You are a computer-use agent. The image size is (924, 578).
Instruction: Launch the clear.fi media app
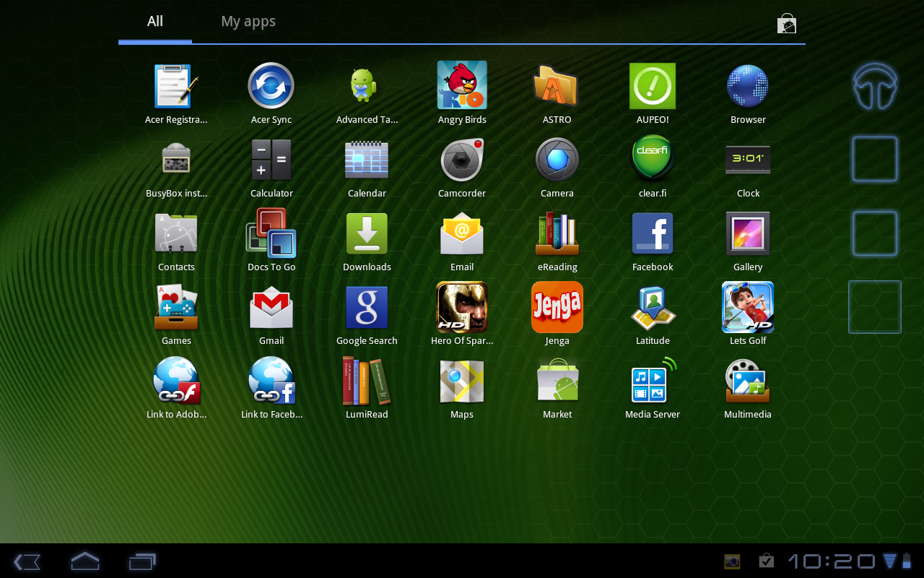653,160
